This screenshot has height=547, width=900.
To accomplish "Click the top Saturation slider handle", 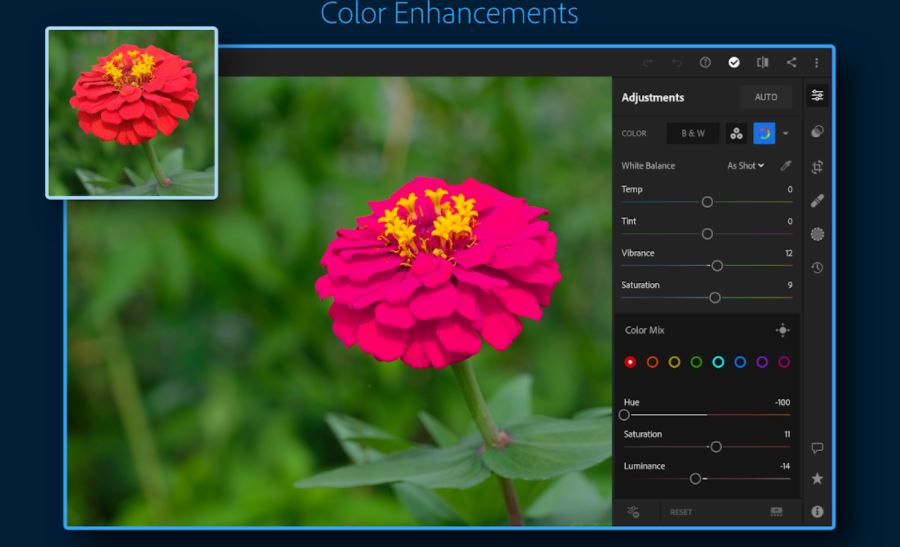I will (715, 297).
